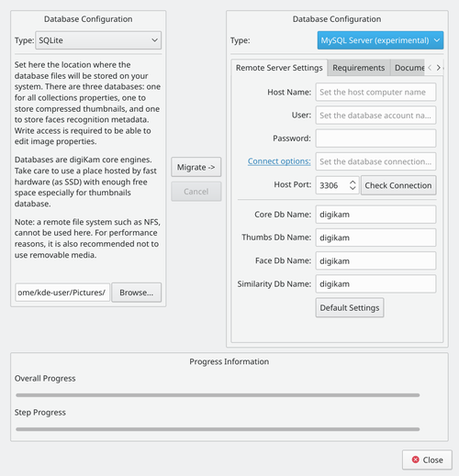459x476 pixels.
Task: Click the Similarity Db Name field
Action: pos(375,283)
